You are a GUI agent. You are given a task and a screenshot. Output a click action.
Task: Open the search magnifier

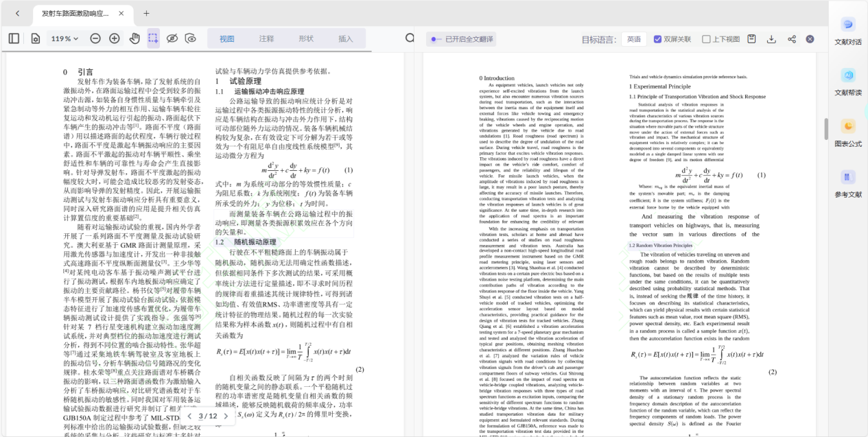click(x=410, y=38)
